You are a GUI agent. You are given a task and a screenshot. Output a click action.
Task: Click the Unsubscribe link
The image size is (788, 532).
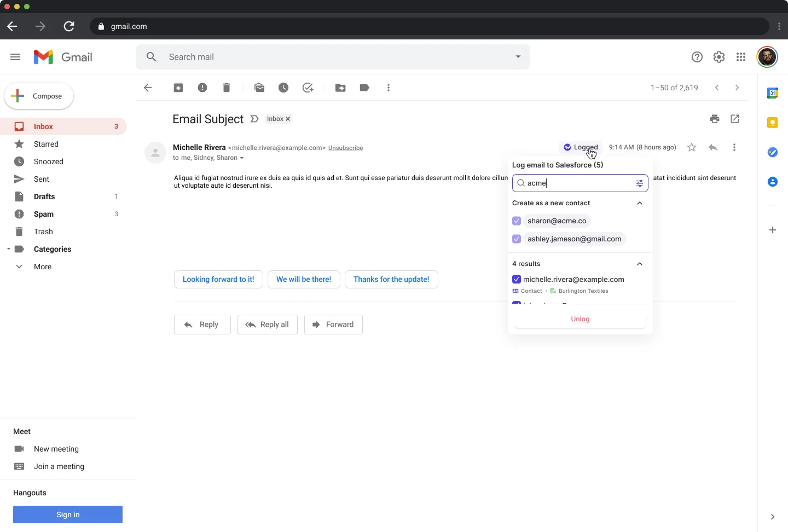pyautogui.click(x=345, y=148)
